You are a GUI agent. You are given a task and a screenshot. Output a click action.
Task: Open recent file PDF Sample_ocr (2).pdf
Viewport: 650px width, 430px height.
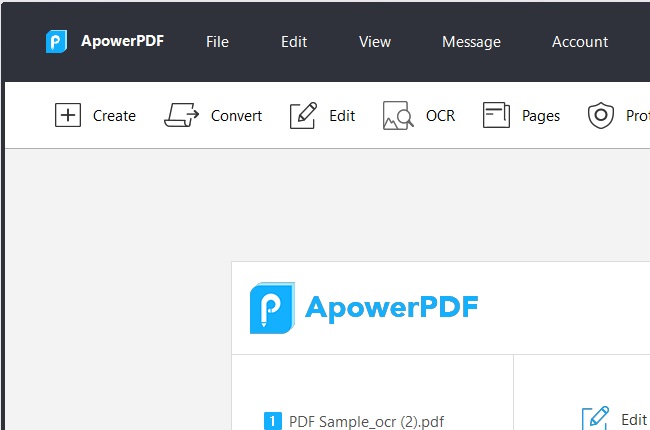click(x=366, y=422)
